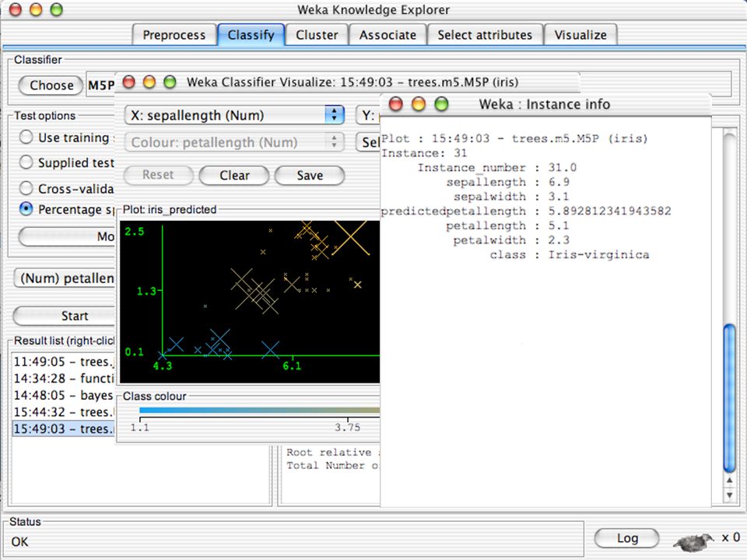Open the (Num) petallength class dropdown
The height and width of the screenshot is (560, 747).
(65, 278)
